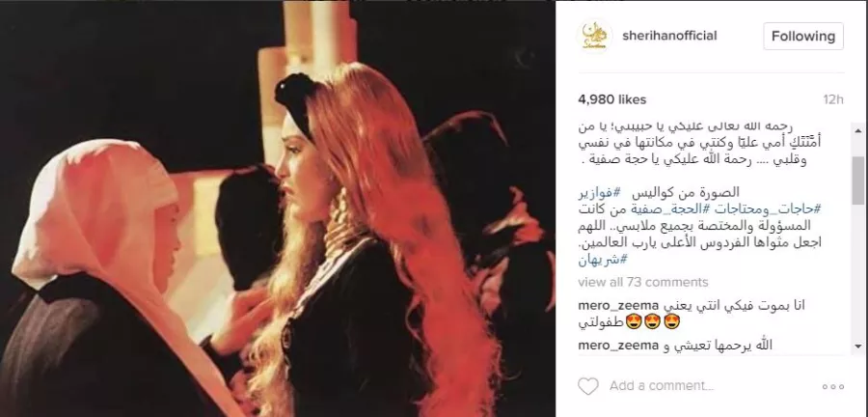Click the sherihanofficial username link
The height and width of the screenshot is (417, 868).
pyautogui.click(x=669, y=36)
